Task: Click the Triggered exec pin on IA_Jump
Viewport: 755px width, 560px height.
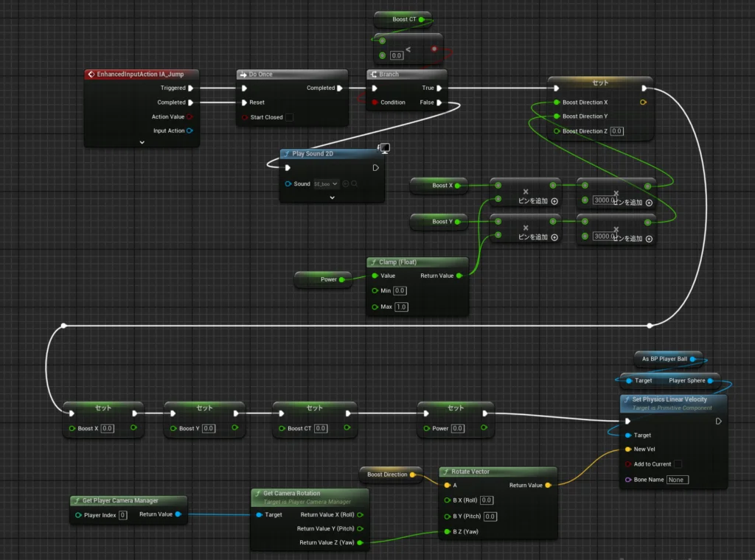Action: pos(192,88)
